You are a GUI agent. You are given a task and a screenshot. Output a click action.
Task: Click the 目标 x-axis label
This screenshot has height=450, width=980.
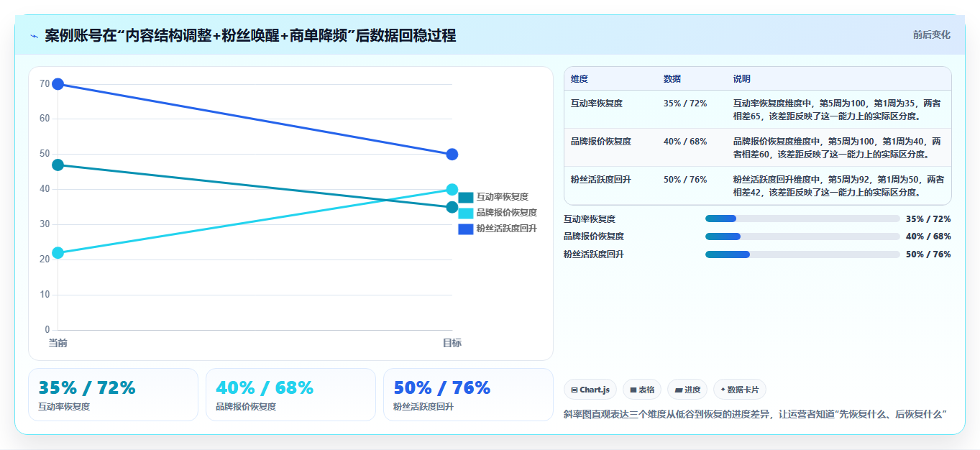pyautogui.click(x=452, y=343)
